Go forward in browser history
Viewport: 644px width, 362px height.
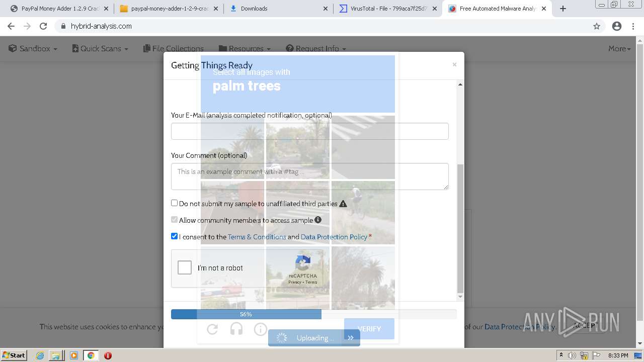point(27,26)
